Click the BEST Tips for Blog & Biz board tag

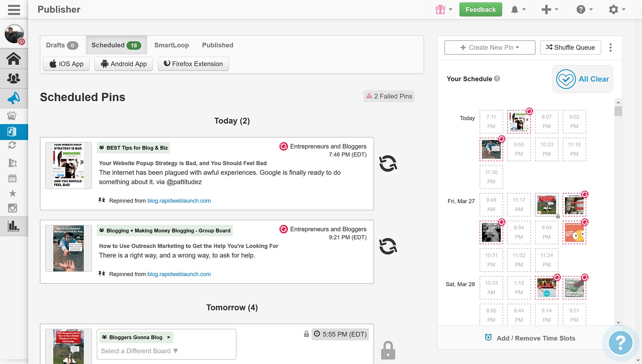pyautogui.click(x=133, y=148)
